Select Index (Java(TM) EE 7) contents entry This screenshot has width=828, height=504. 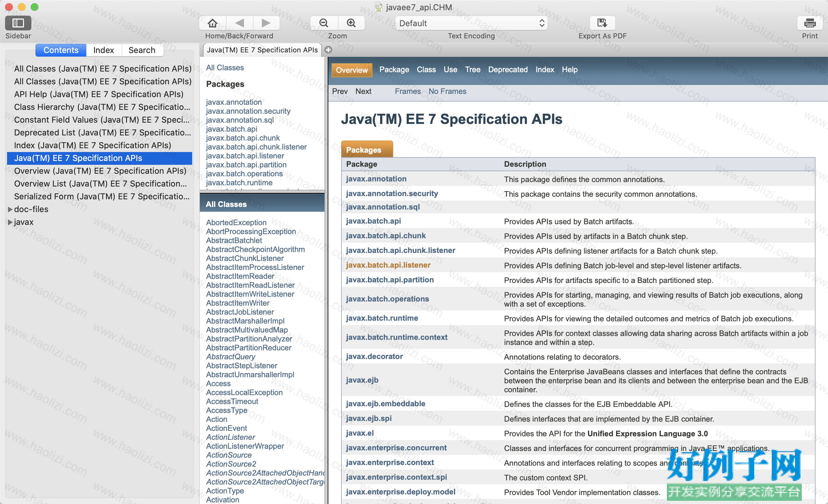(x=92, y=145)
